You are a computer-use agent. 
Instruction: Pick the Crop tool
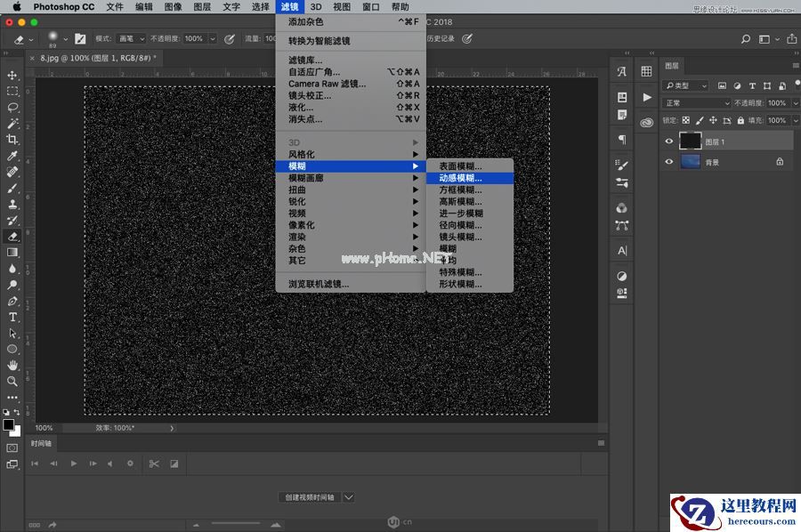12,140
